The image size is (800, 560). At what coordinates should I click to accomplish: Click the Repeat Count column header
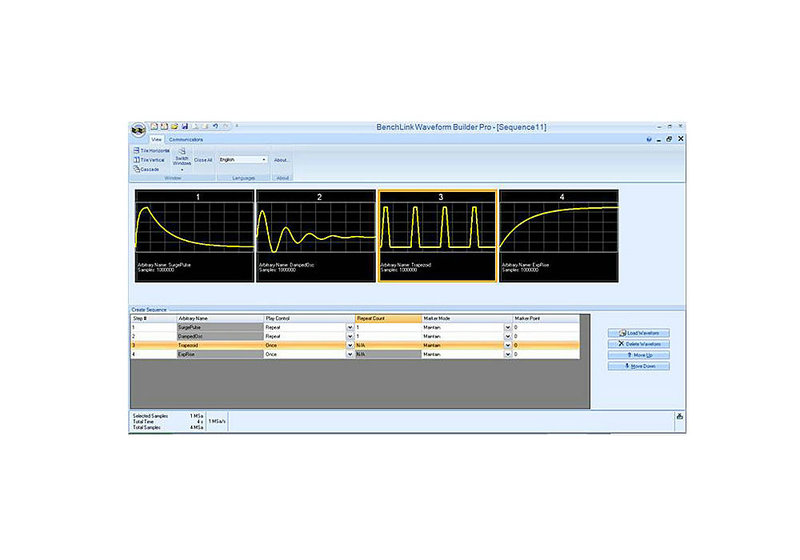pos(388,318)
